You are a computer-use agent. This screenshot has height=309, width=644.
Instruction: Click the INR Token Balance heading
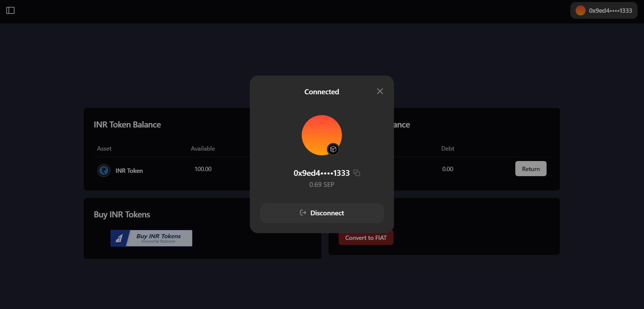(127, 124)
